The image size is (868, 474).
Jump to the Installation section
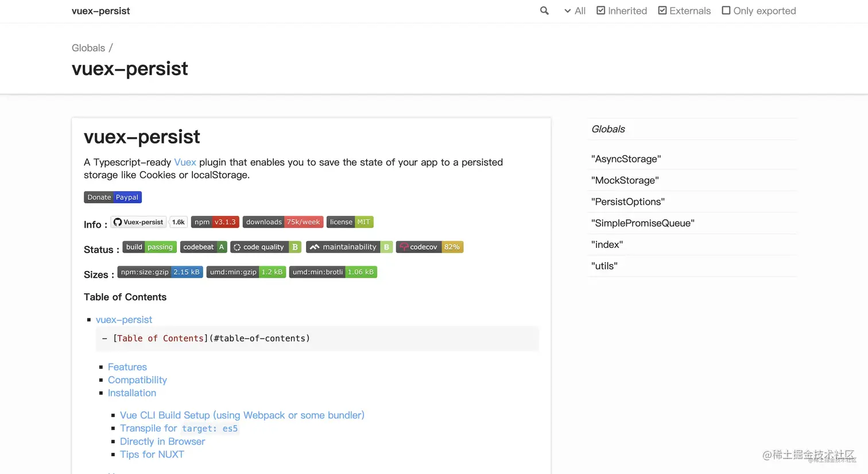132,393
